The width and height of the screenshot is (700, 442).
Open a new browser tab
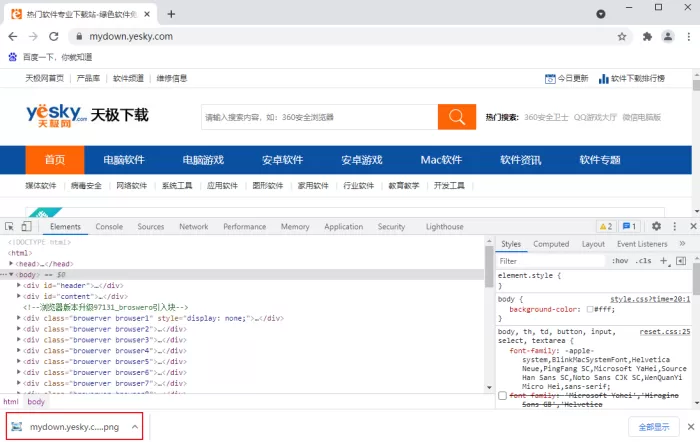(171, 14)
